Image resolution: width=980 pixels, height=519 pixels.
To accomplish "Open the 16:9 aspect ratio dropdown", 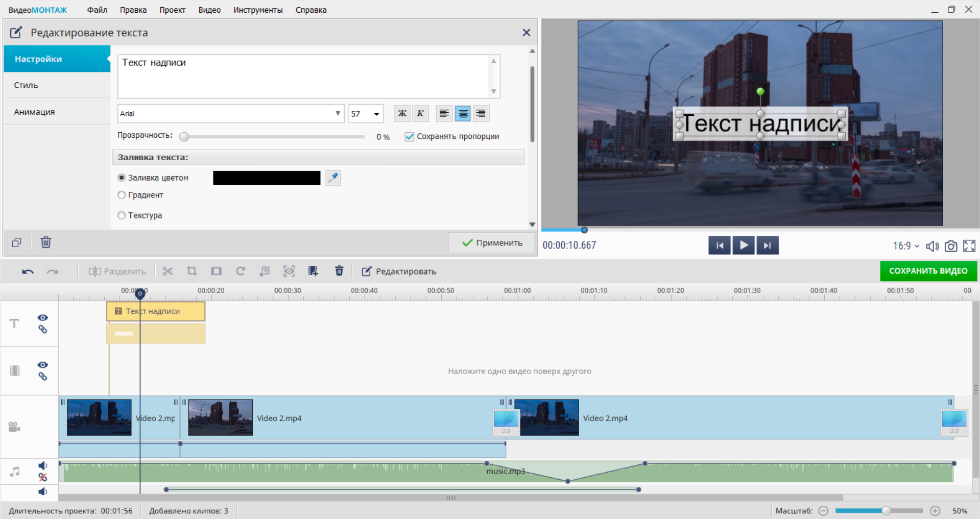I will [906, 246].
